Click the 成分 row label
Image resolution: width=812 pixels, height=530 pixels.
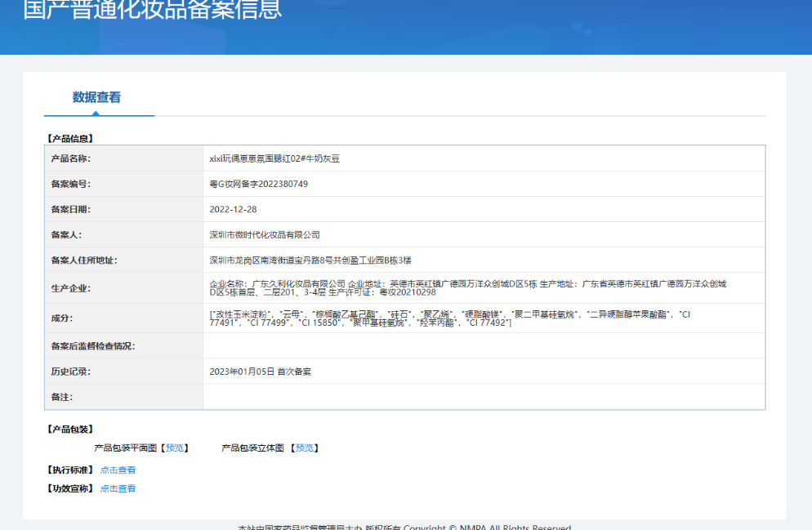pos(62,318)
